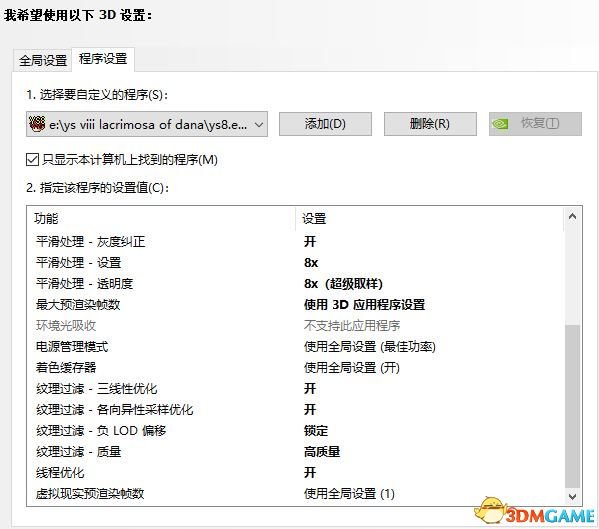The width and height of the screenshot is (599, 529).
Task: Click the 恢复(T) button
Action: (535, 124)
